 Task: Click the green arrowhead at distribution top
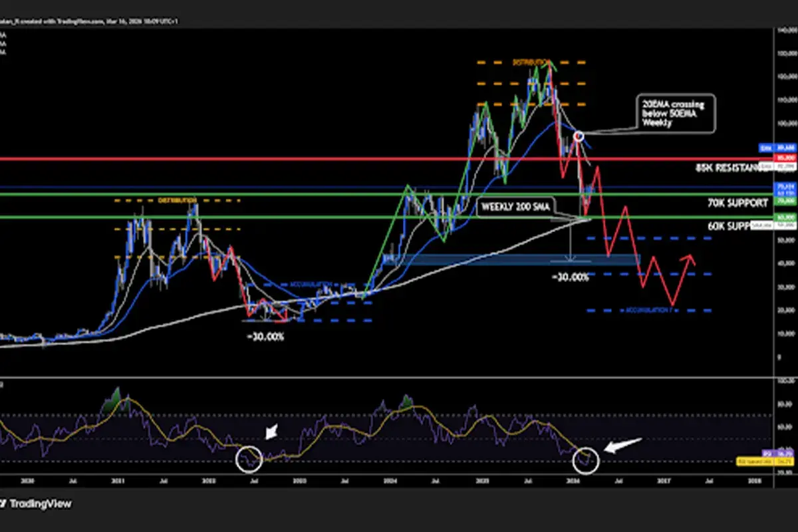549,65
